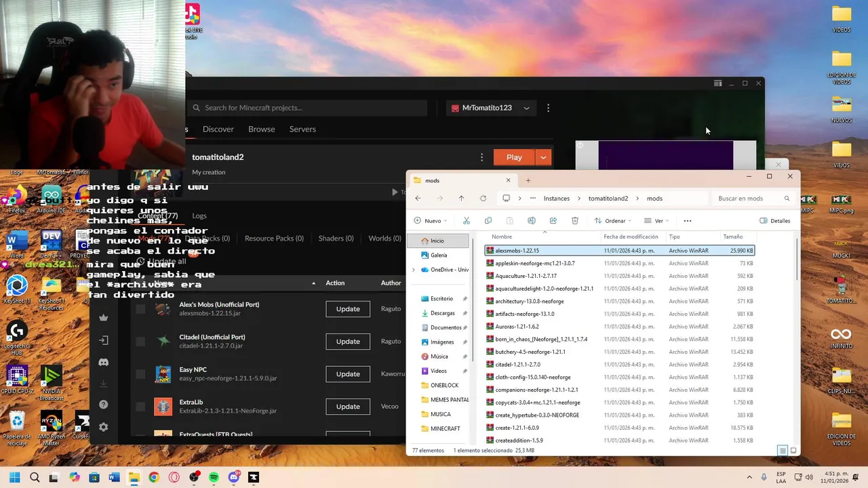Open the Worlds (0) tab
Screen dimensions: 868x488
coord(384,238)
